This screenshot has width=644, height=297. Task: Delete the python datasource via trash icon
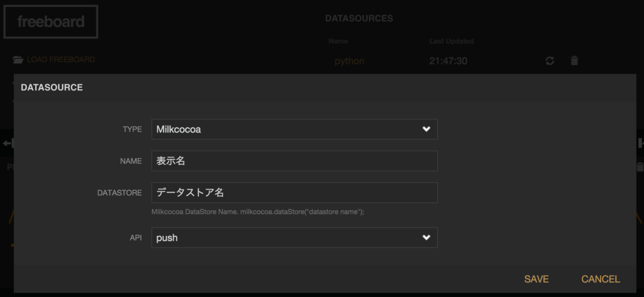pos(574,61)
